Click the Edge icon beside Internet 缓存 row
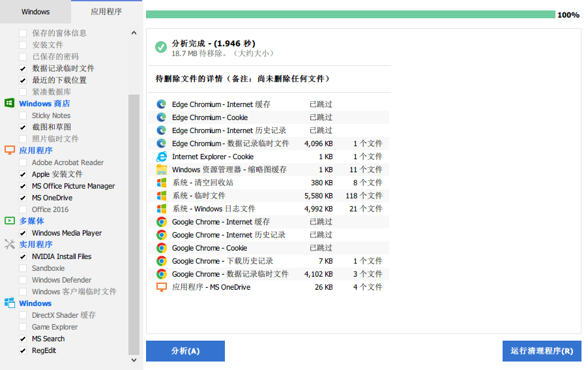 [161, 104]
